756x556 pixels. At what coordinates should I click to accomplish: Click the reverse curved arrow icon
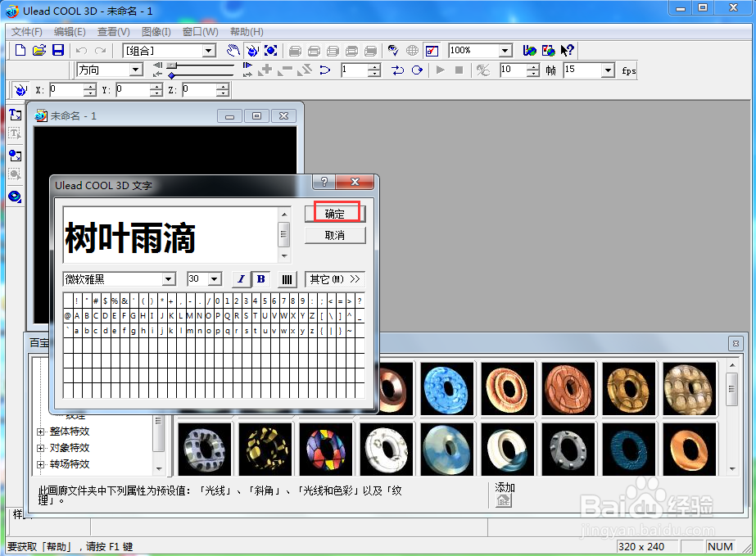325,70
